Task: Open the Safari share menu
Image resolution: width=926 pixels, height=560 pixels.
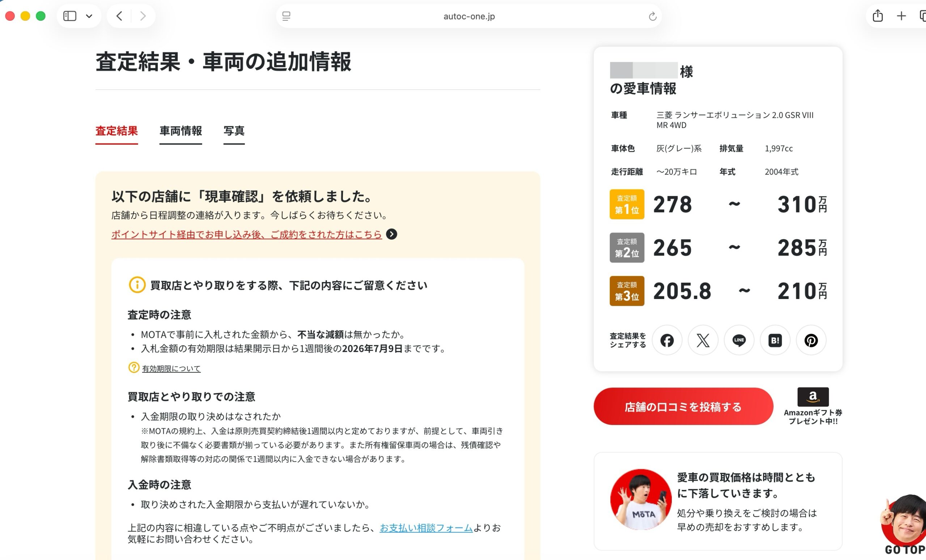Action: (878, 16)
